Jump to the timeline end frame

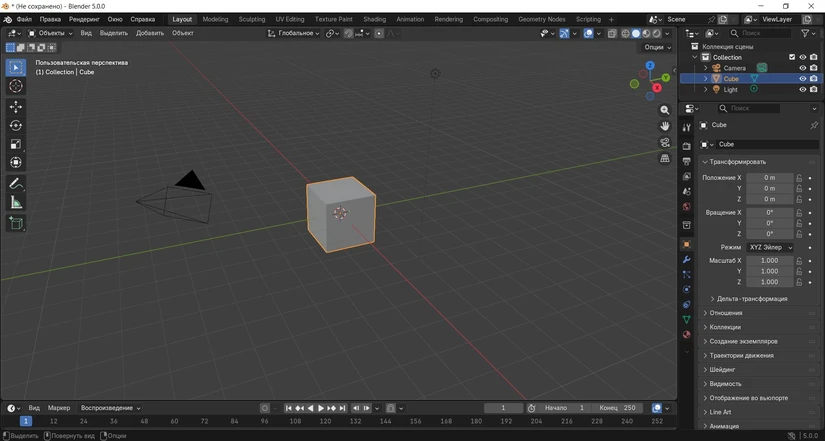click(343, 408)
